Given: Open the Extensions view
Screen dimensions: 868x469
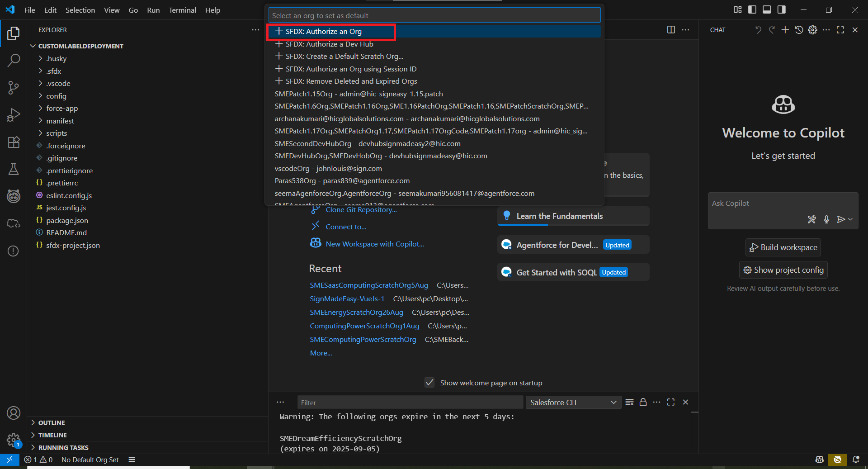Looking at the screenshot, I should pyautogui.click(x=14, y=142).
